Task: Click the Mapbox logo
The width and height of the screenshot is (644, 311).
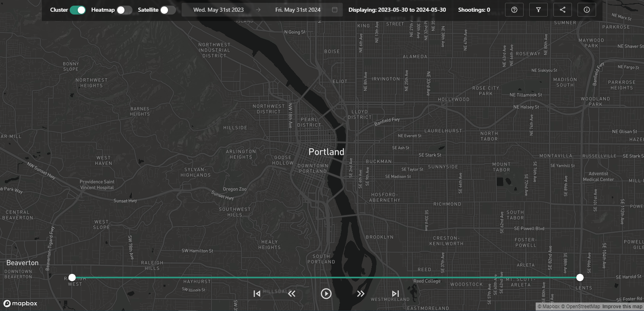Action: coord(21,303)
